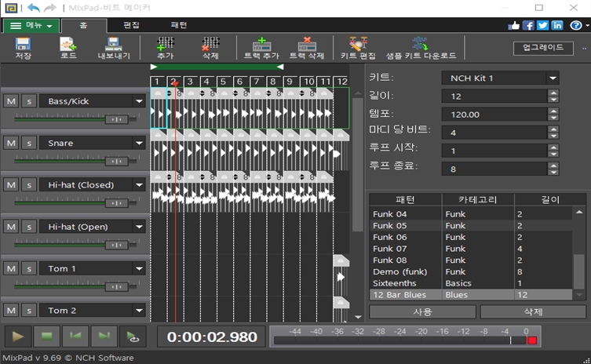Click the 업그레이드 upgrade button
This screenshot has height=364, width=591.
tap(543, 48)
